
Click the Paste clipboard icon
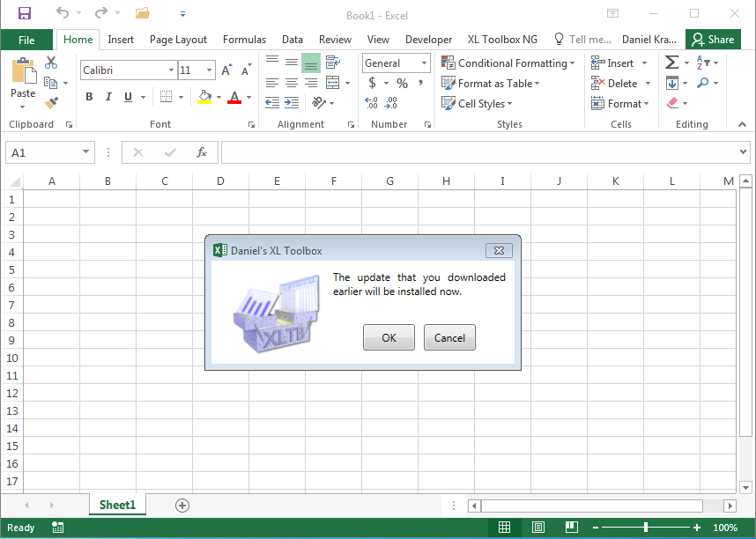(x=23, y=71)
